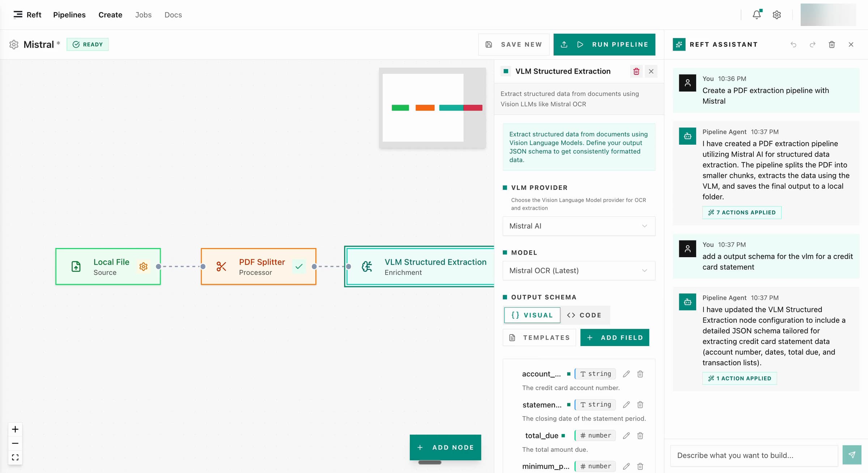Click the upload icon in Run Pipeline button

click(564, 44)
